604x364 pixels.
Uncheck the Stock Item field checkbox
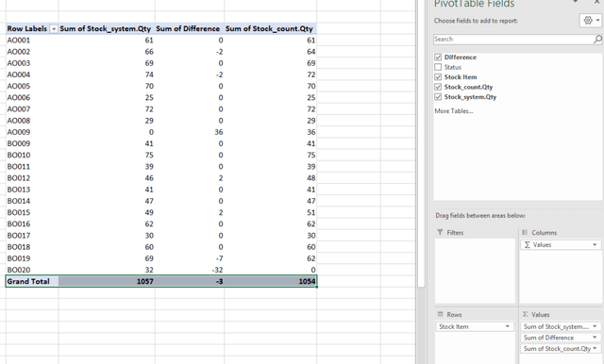(438, 77)
